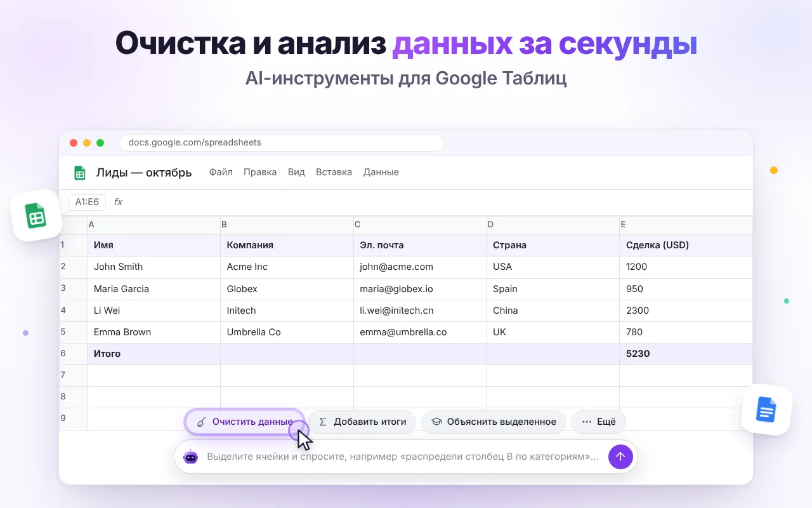The height and width of the screenshot is (508, 812).
Task: Select column A header
Action: (x=154, y=224)
